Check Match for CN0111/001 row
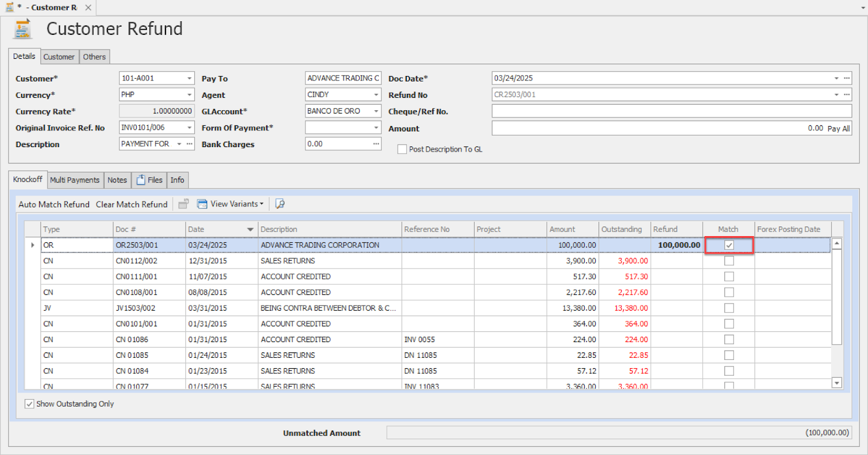This screenshot has width=868, height=455. click(x=729, y=276)
